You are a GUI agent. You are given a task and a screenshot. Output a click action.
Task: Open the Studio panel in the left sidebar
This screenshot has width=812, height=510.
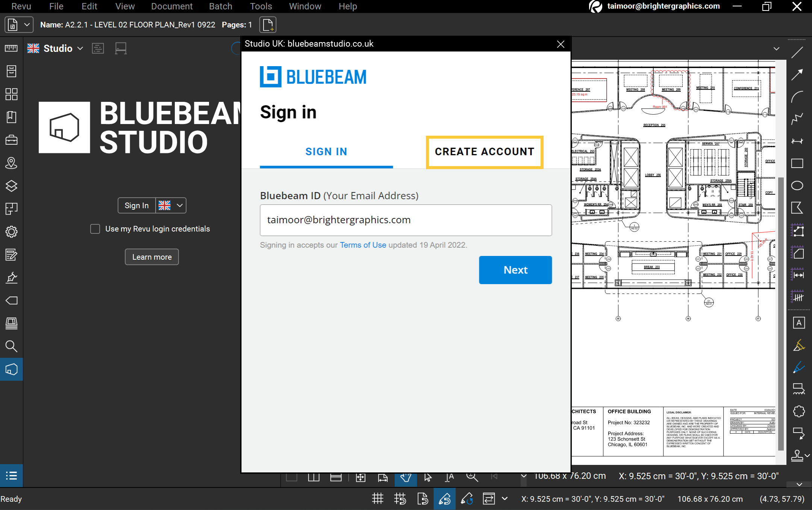[11, 369]
